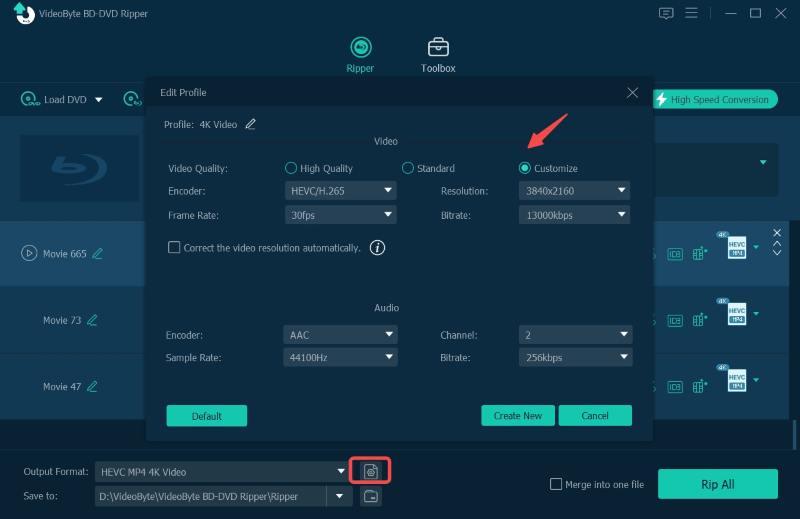Rename Movie 73 with pencil icon
800x519 pixels.
pos(92,320)
